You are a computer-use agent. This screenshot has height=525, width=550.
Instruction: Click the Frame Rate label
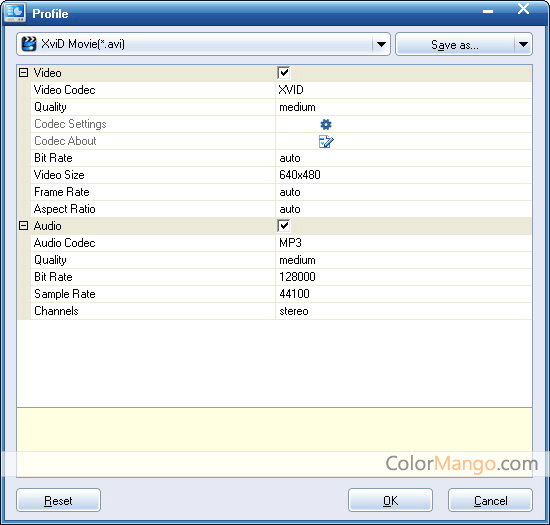pos(62,192)
